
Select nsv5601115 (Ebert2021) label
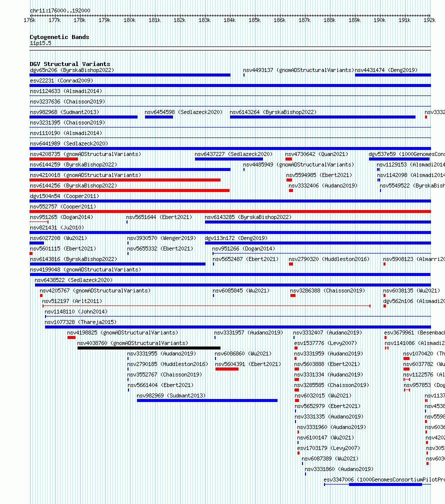[63, 249]
